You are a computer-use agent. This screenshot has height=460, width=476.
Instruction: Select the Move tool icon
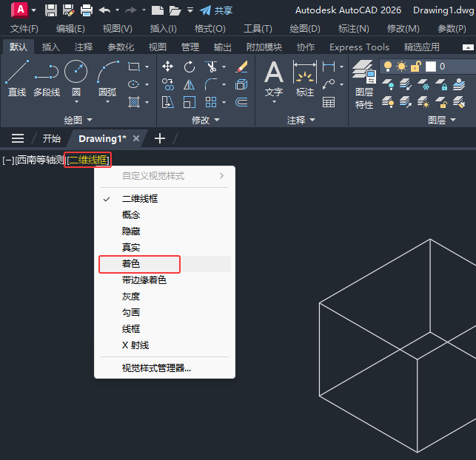click(x=167, y=67)
